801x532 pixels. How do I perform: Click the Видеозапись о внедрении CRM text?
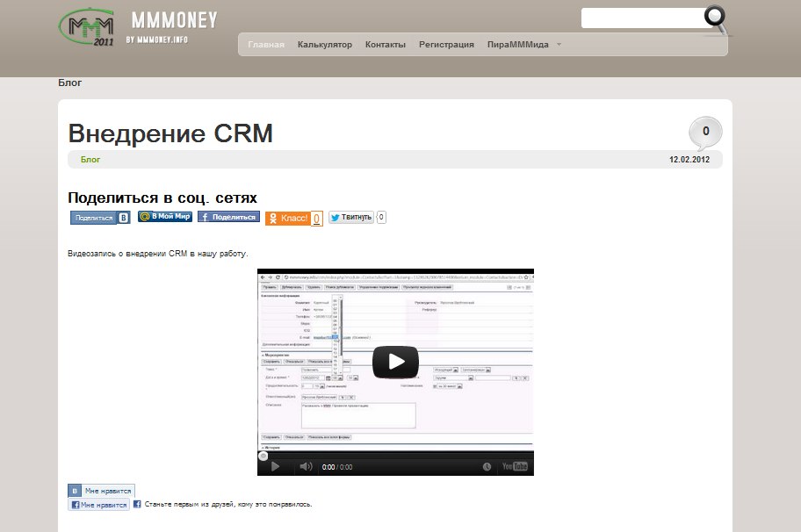pos(158,253)
